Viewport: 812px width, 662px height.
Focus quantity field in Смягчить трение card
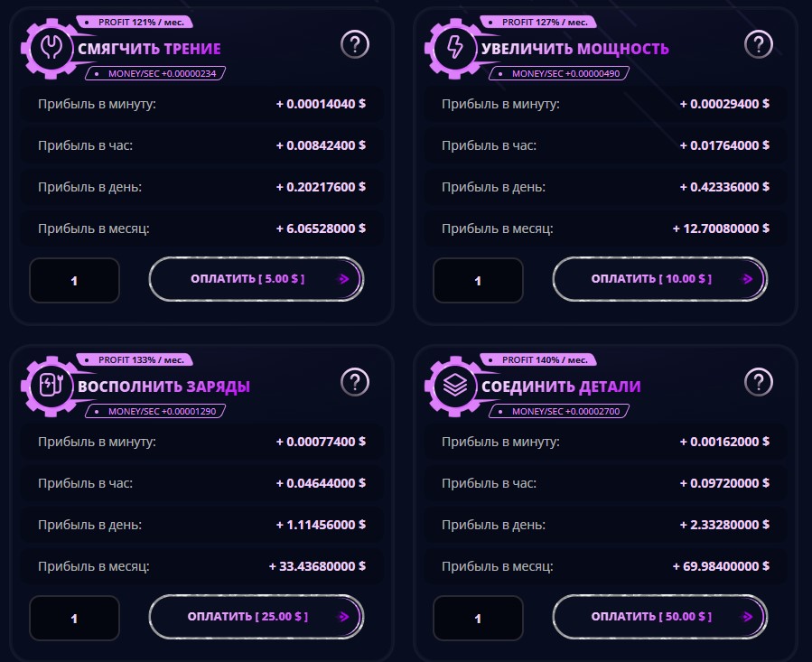coord(74,280)
